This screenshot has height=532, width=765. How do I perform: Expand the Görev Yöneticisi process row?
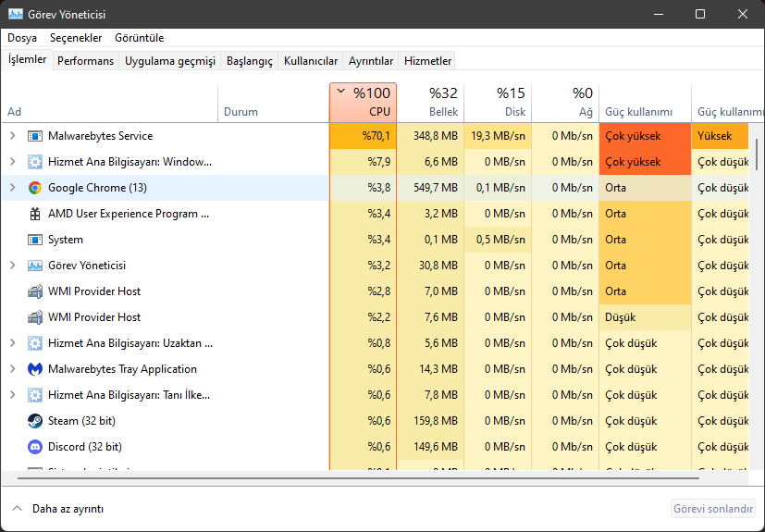click(x=13, y=266)
